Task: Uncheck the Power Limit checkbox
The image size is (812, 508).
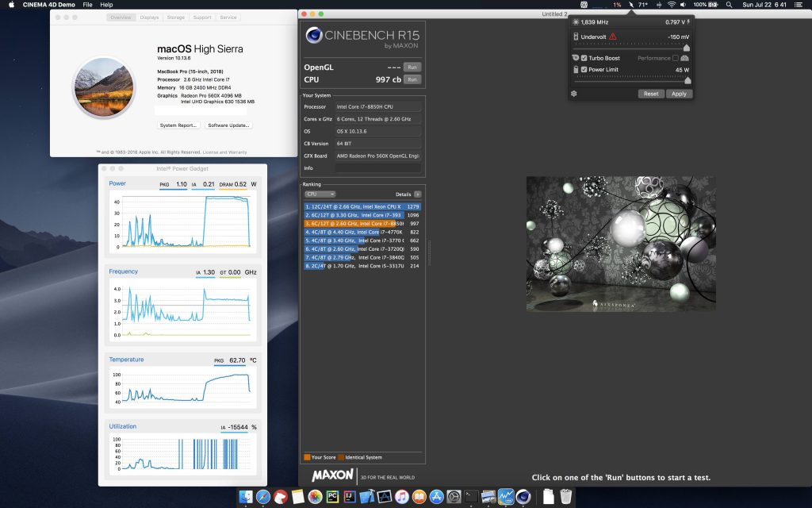Action: pyautogui.click(x=584, y=70)
